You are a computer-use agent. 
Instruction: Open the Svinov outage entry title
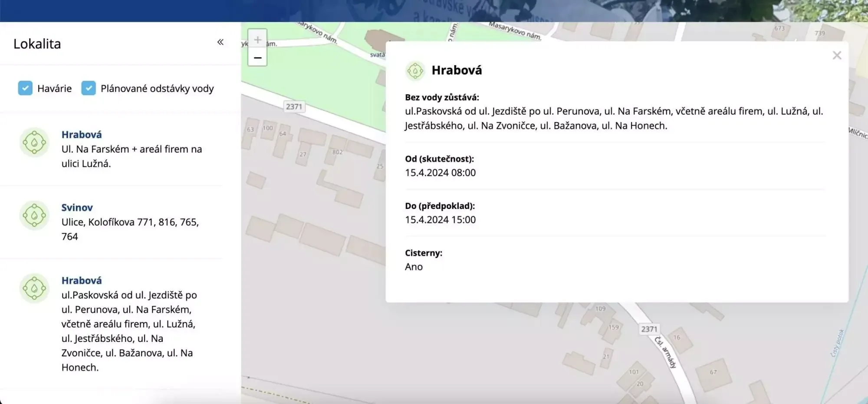[77, 208]
